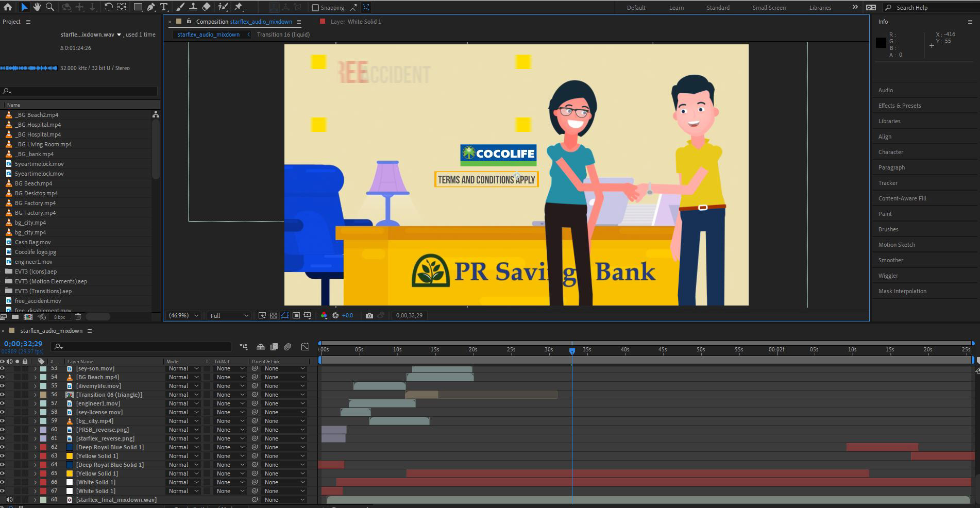980x508 pixels.
Task: Click the Fast Previews icon in viewer
Action: (262, 315)
